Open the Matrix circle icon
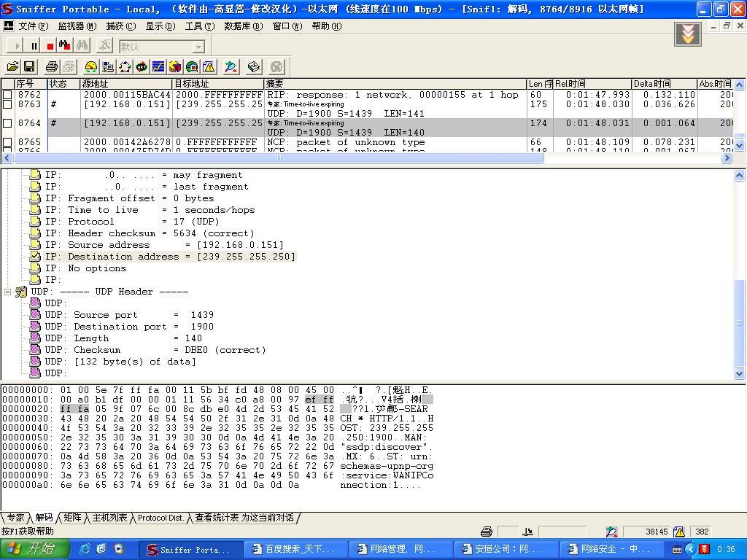The image size is (747, 560). click(125, 67)
